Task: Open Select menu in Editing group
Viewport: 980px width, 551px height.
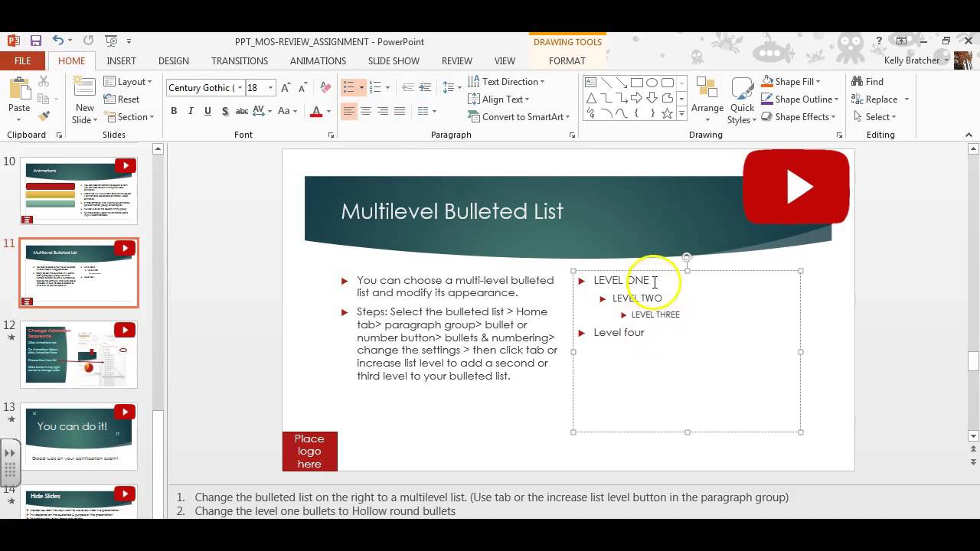Action: [874, 117]
